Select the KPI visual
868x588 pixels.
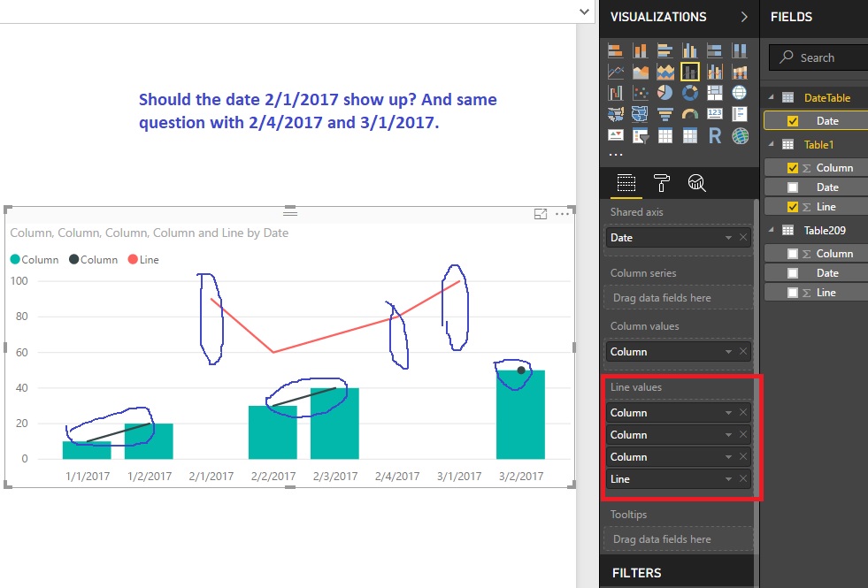616,135
